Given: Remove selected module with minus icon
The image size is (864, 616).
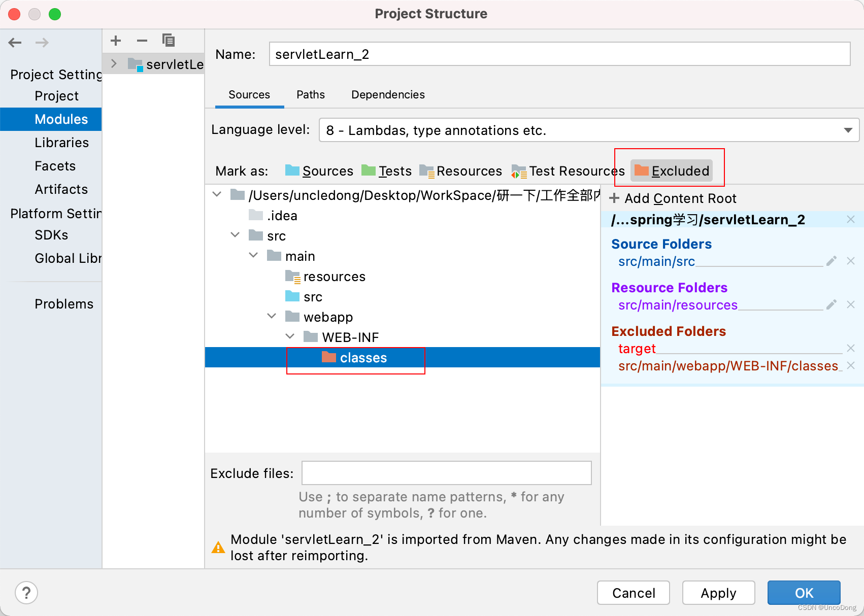Looking at the screenshot, I should tap(142, 41).
